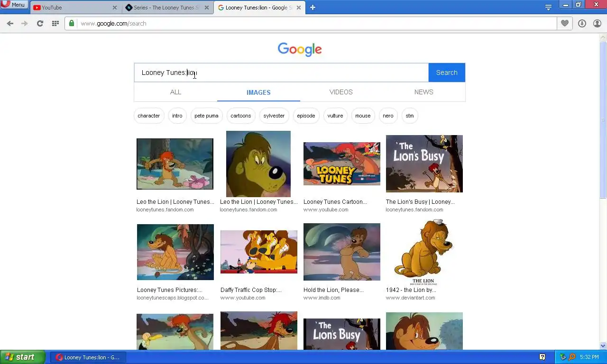Open the downloads icon in toolbar
The height and width of the screenshot is (364, 607).
coord(582,23)
